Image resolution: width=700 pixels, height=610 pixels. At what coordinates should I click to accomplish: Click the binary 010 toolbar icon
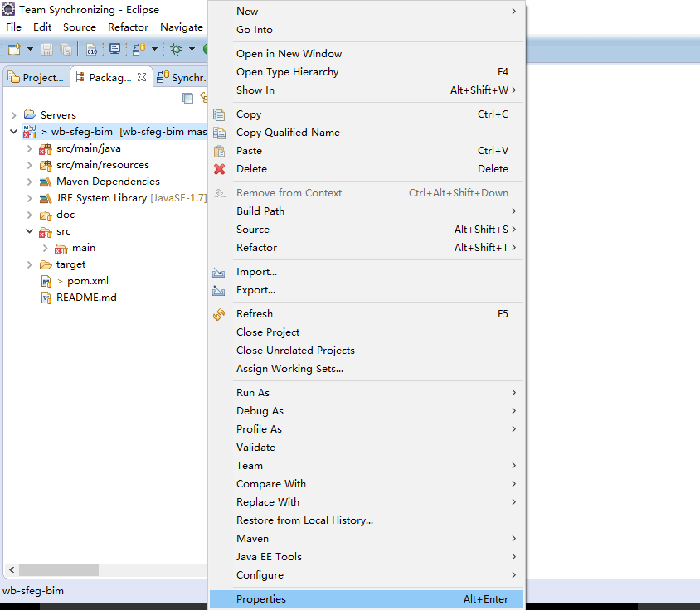point(91,50)
